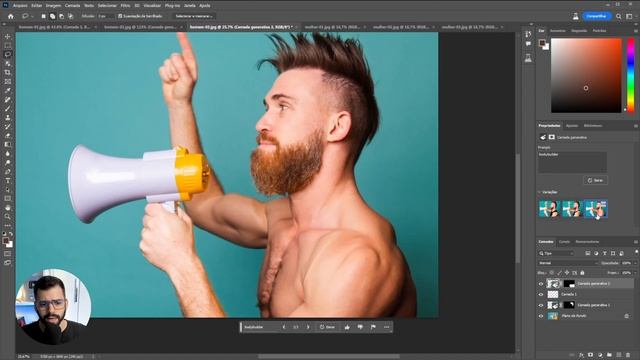Collapse the Variações section
The height and width of the screenshot is (360, 640).
click(540, 192)
